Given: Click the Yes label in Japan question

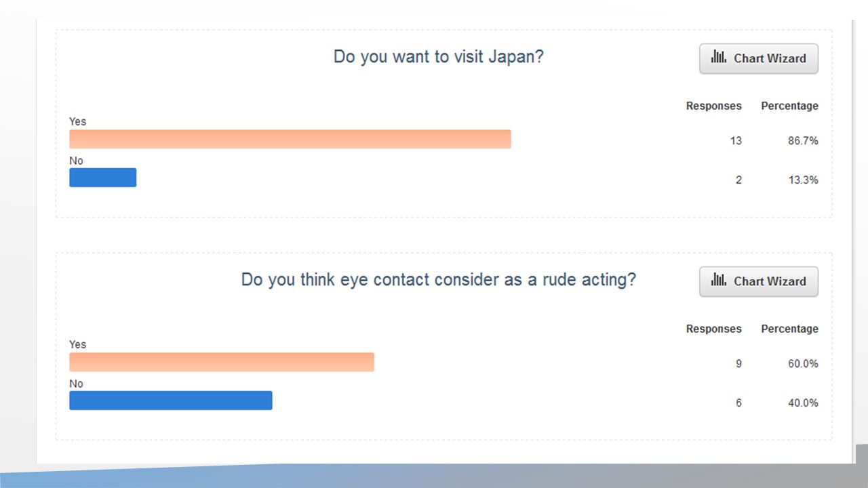Looking at the screenshot, I should click(x=78, y=121).
